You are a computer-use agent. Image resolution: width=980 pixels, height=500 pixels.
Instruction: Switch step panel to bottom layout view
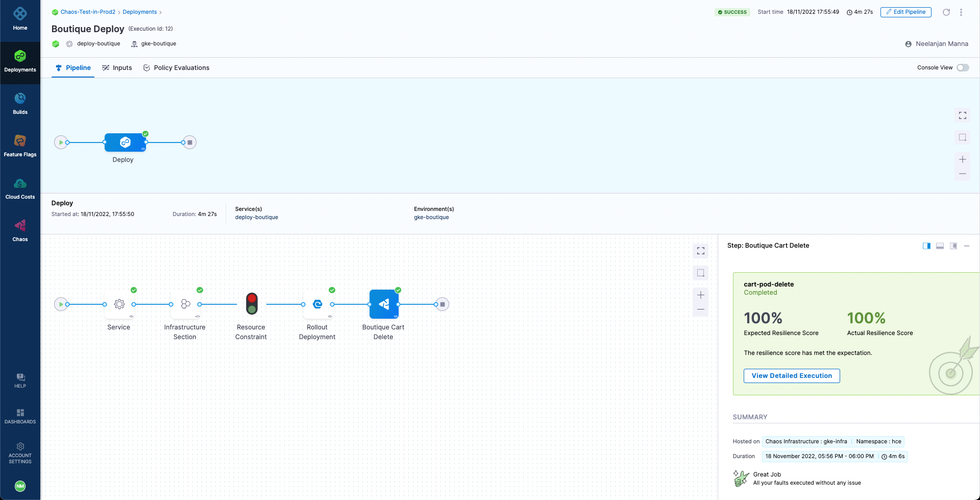[940, 246]
